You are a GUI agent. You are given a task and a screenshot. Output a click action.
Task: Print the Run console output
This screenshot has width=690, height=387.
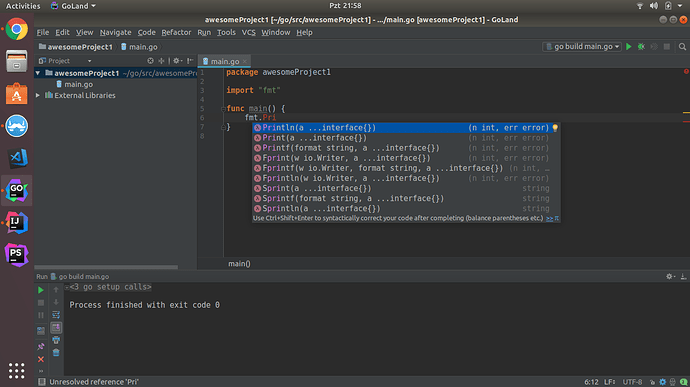(56, 340)
